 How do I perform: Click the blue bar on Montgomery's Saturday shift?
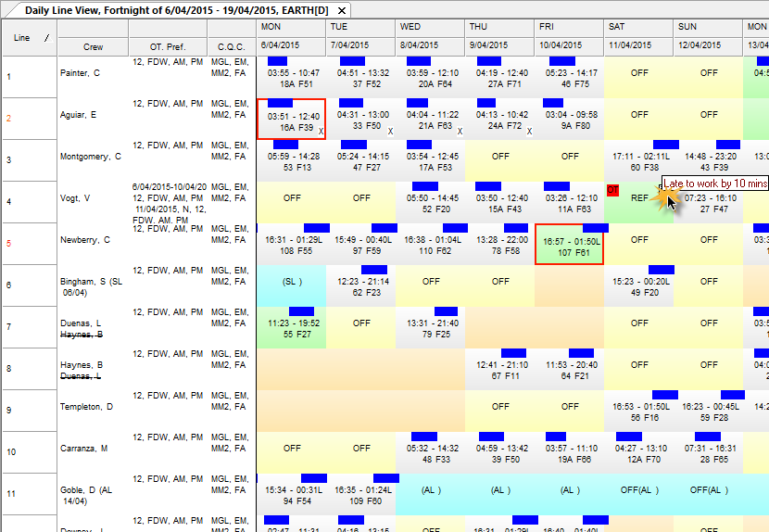(665, 144)
